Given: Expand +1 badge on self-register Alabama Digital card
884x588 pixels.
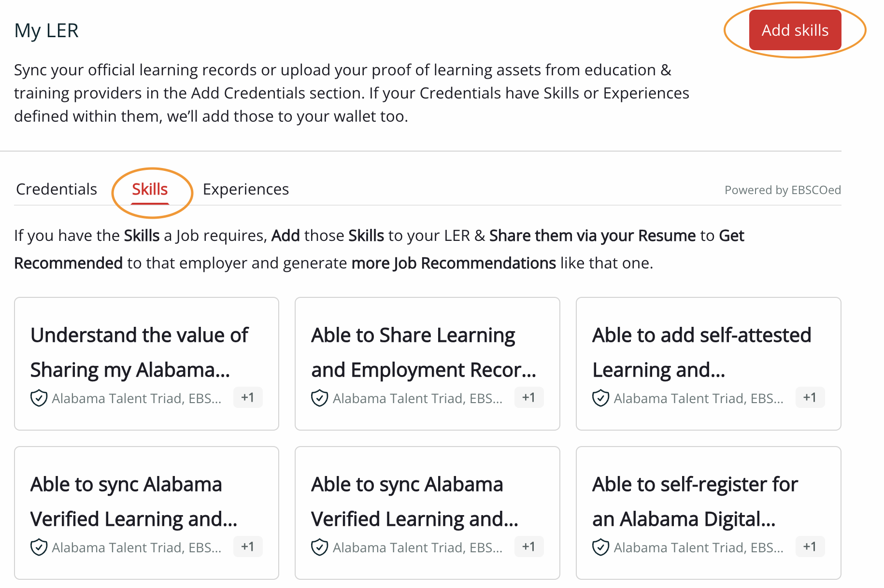Looking at the screenshot, I should (810, 546).
